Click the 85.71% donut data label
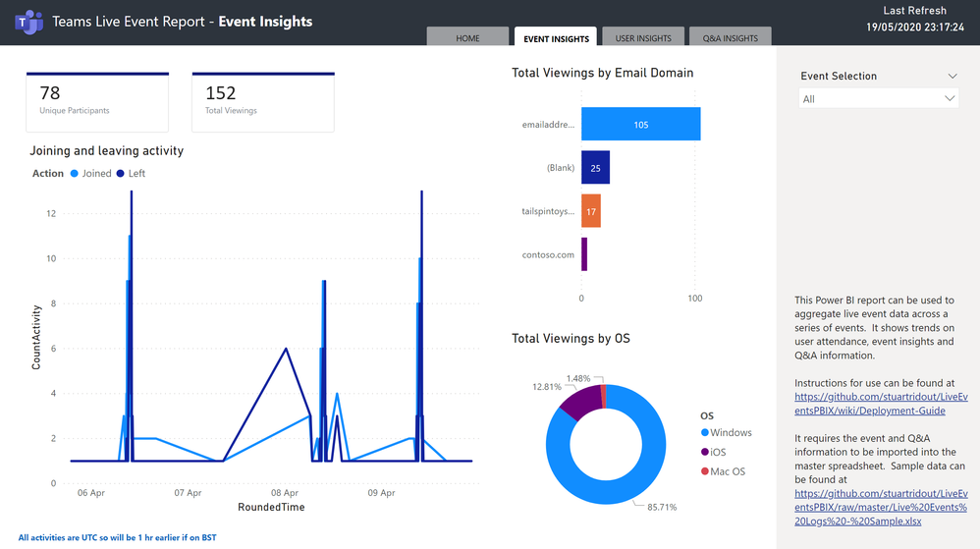 pyautogui.click(x=662, y=507)
